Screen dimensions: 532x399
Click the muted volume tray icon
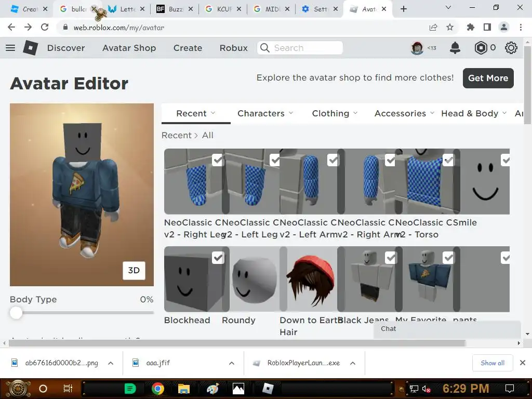tap(427, 389)
